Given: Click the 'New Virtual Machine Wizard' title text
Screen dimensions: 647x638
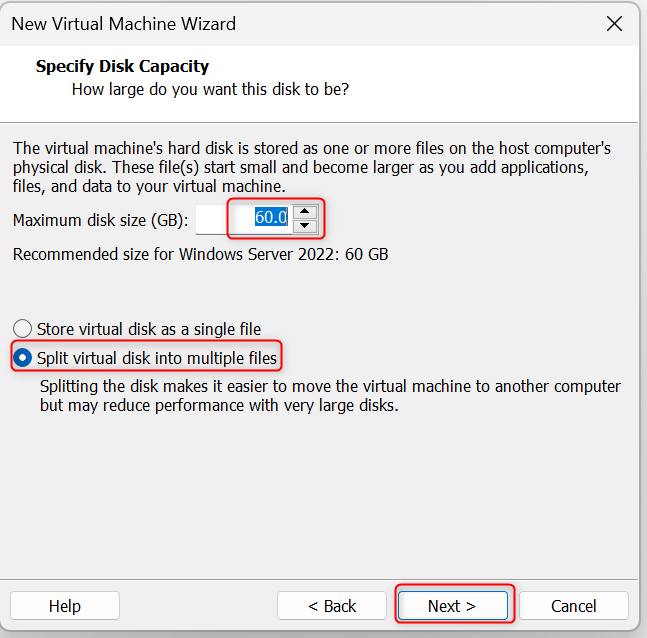Looking at the screenshot, I should click(124, 24).
